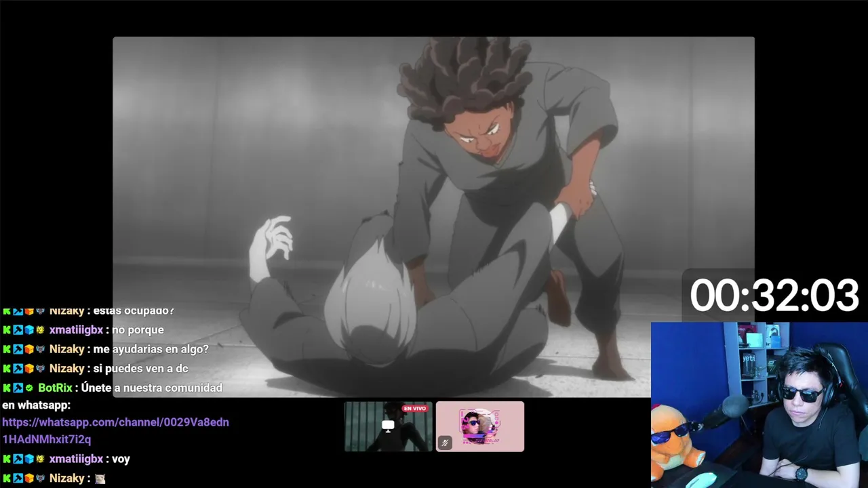868x488 pixels.
Task: Click the moderator hammer badge beside BotRix
Action: [x=18, y=388]
